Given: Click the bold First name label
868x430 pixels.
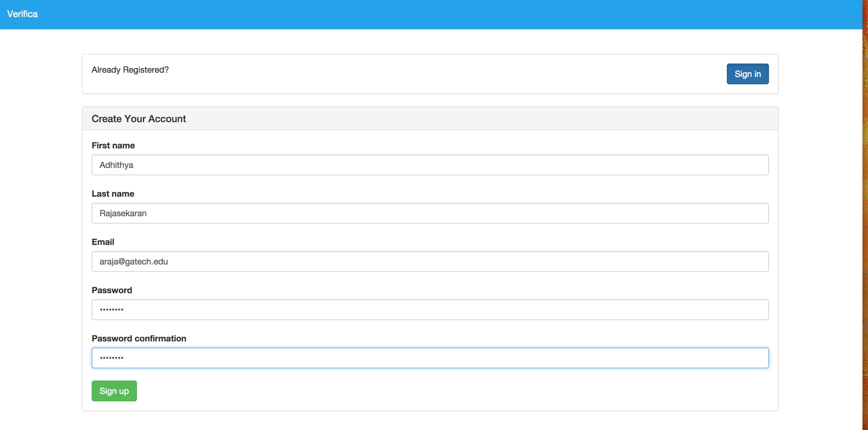Looking at the screenshot, I should tap(113, 145).
